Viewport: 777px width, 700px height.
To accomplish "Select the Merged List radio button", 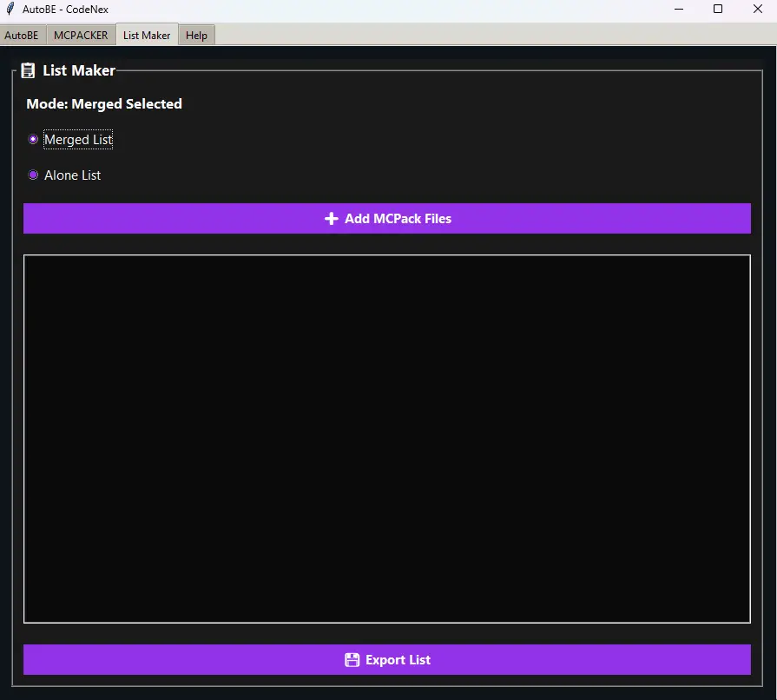I will pos(34,139).
